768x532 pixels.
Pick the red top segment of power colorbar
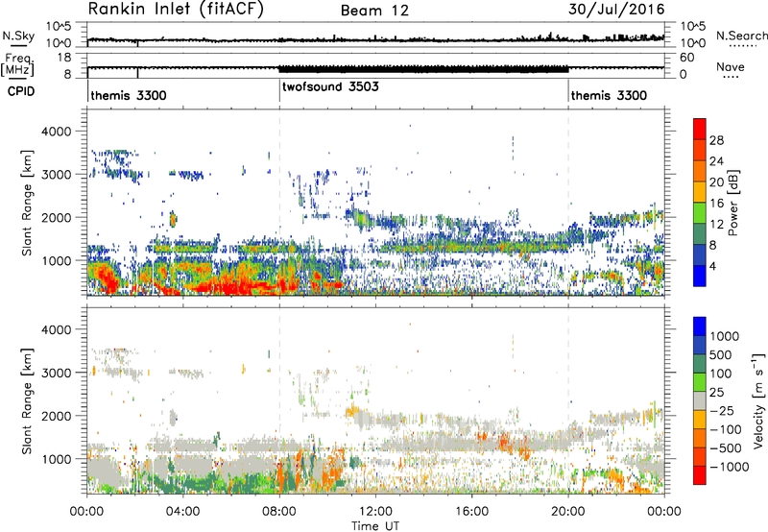tap(700, 130)
